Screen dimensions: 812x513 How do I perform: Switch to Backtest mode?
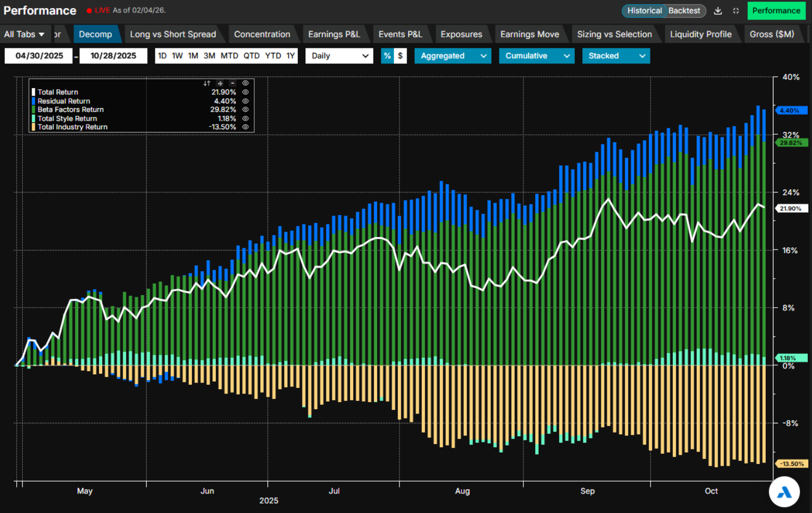click(684, 11)
